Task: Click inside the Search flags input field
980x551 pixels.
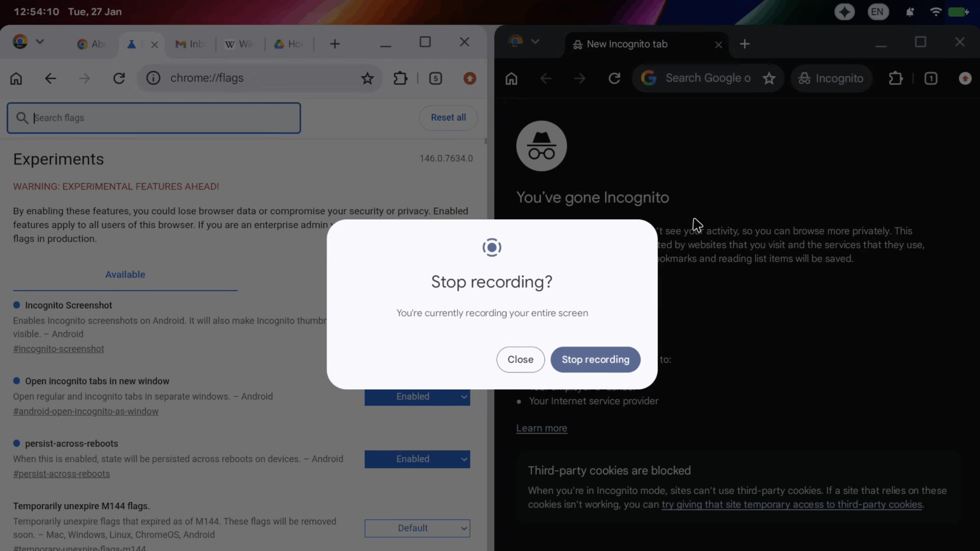Action: pos(153,117)
